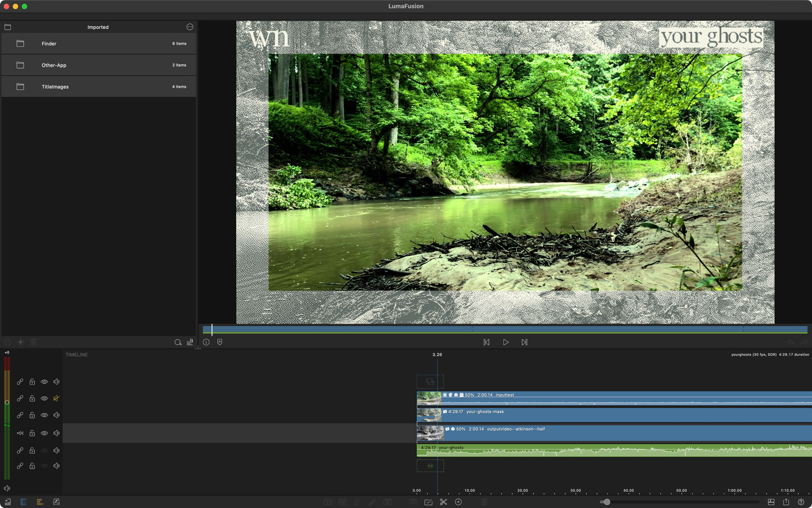This screenshot has width=812, height=508.
Task: Click the pencil-on-page editor icon in bottom-left toolbar
Action: click(x=56, y=502)
